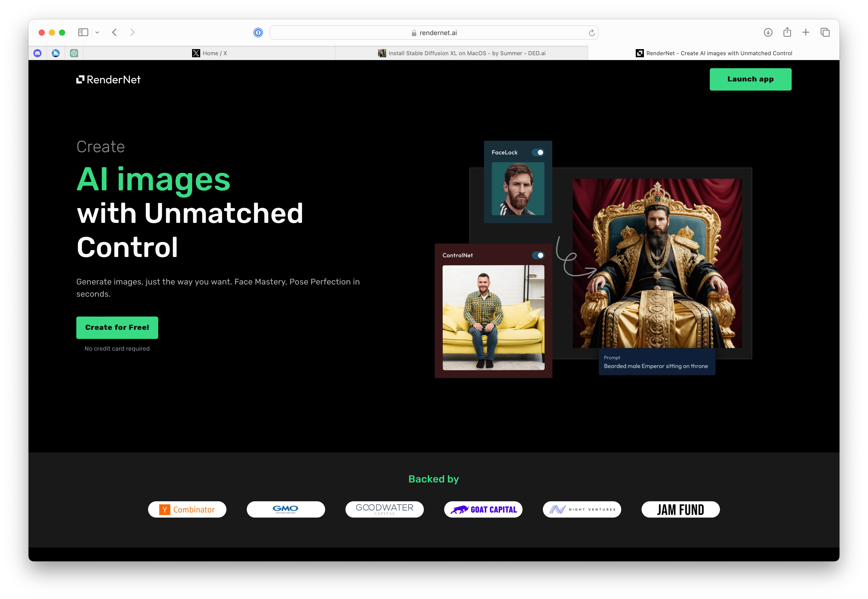This screenshot has width=868, height=599.
Task: Click the Y Combinator backer badge
Action: coord(187,509)
